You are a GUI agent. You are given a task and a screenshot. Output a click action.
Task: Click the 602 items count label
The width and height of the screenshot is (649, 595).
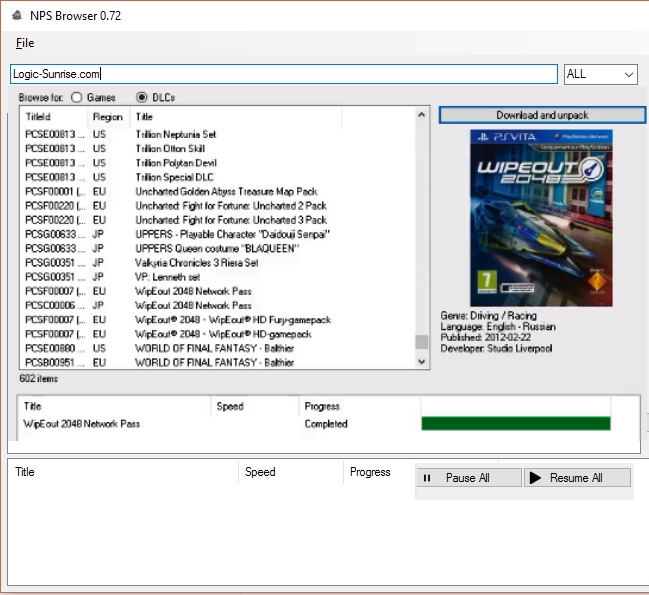[38, 378]
